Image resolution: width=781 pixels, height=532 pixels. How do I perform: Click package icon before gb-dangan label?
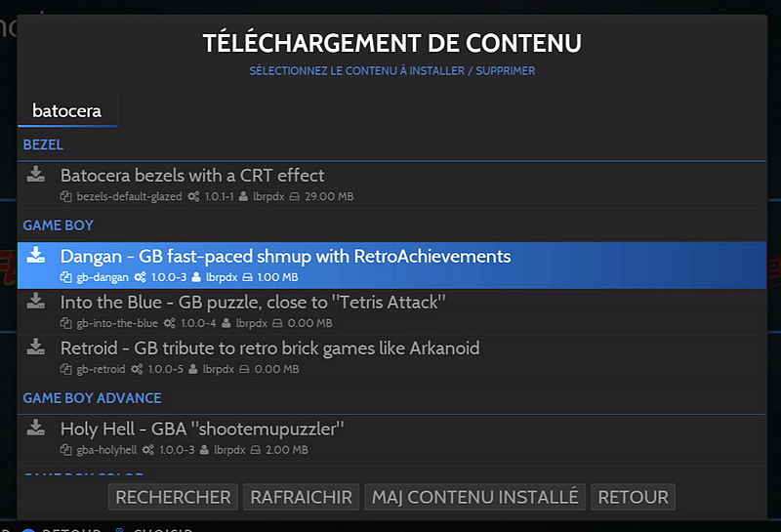65,277
